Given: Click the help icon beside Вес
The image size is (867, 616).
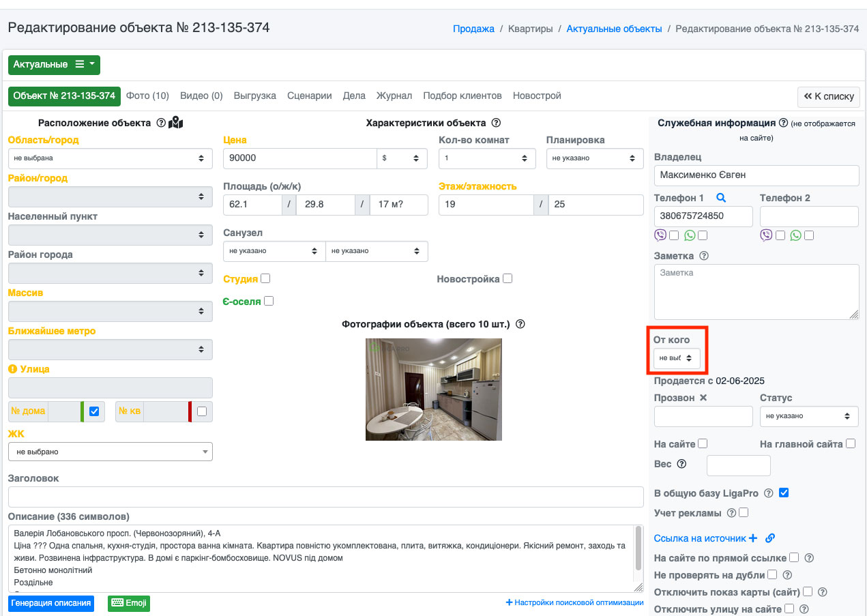Looking at the screenshot, I should (x=681, y=464).
